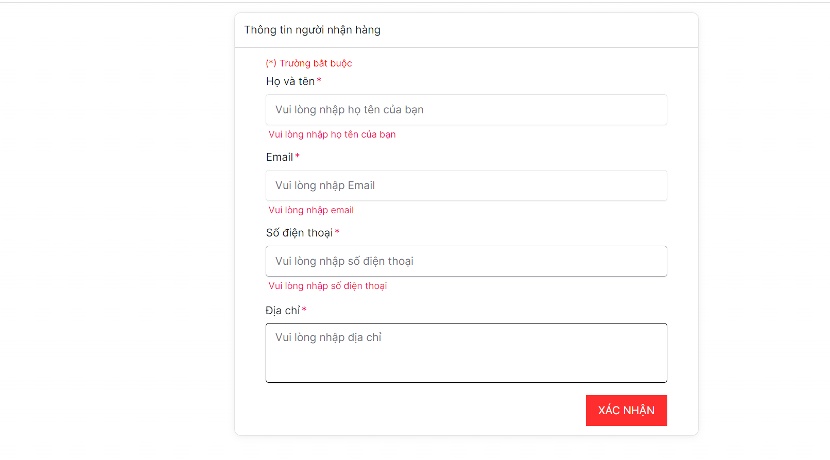Focus the Số điện thoại input field
The width and height of the screenshot is (830, 460).
coord(466,261)
